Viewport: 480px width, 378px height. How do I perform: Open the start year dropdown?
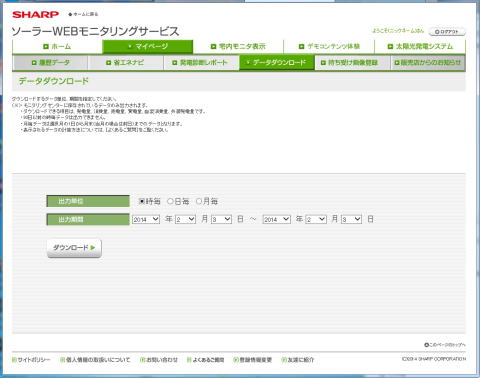coord(146,219)
